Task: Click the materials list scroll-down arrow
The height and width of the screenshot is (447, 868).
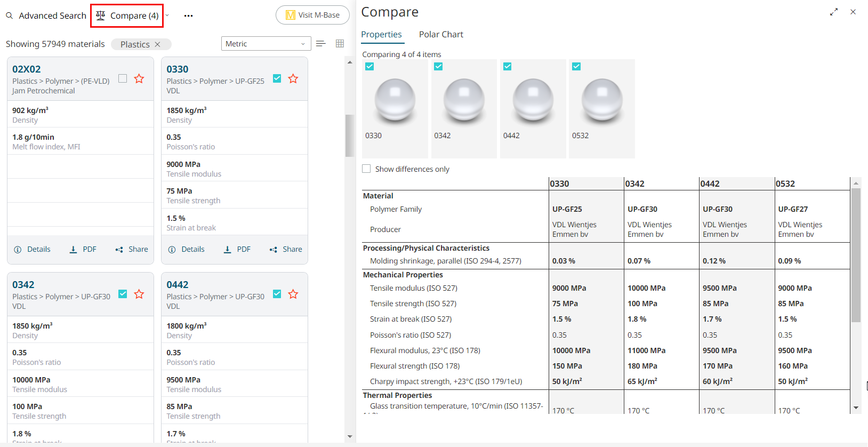Action: (350, 436)
